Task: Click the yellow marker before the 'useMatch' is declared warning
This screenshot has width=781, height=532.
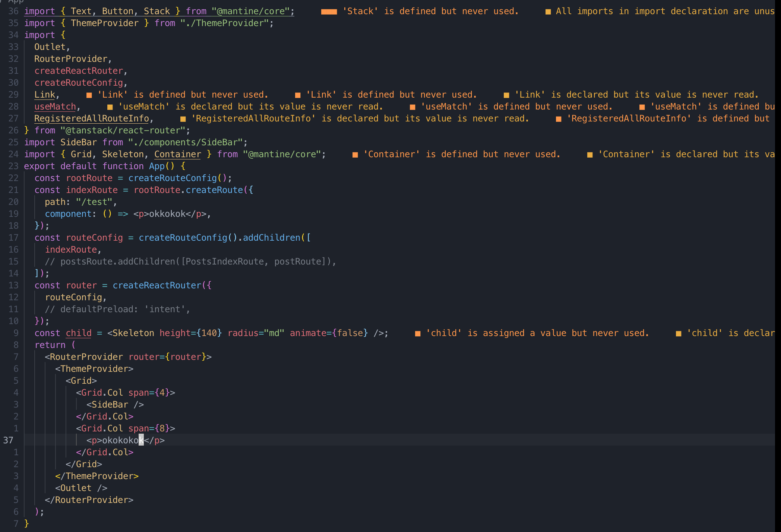Action: click(110, 107)
